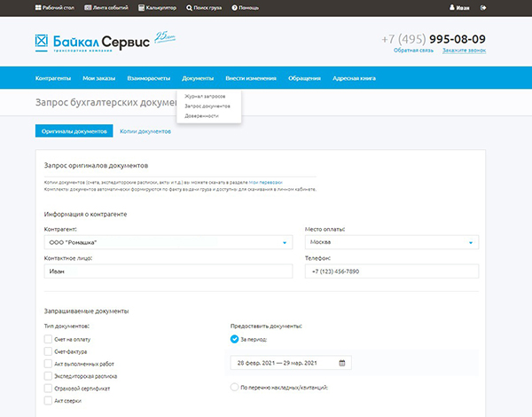Open Мои перевозки link
Viewport: 532px width, 417px height.
pyautogui.click(x=266, y=183)
